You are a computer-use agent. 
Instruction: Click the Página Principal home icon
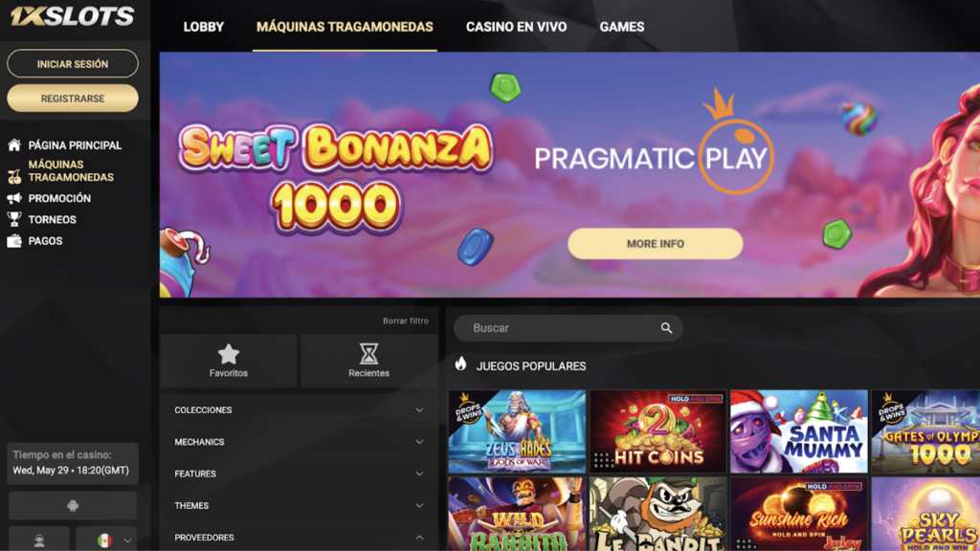point(13,145)
